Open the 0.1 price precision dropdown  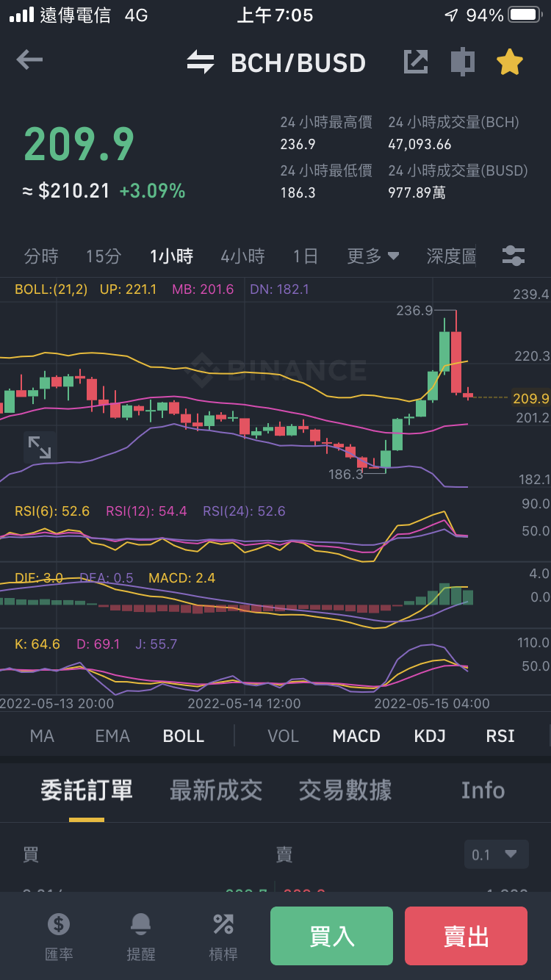pyautogui.click(x=497, y=854)
